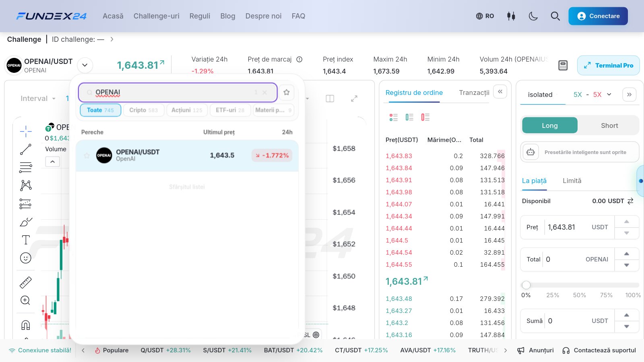
Task: Show the sell-orders-only book view
Action: (425, 117)
